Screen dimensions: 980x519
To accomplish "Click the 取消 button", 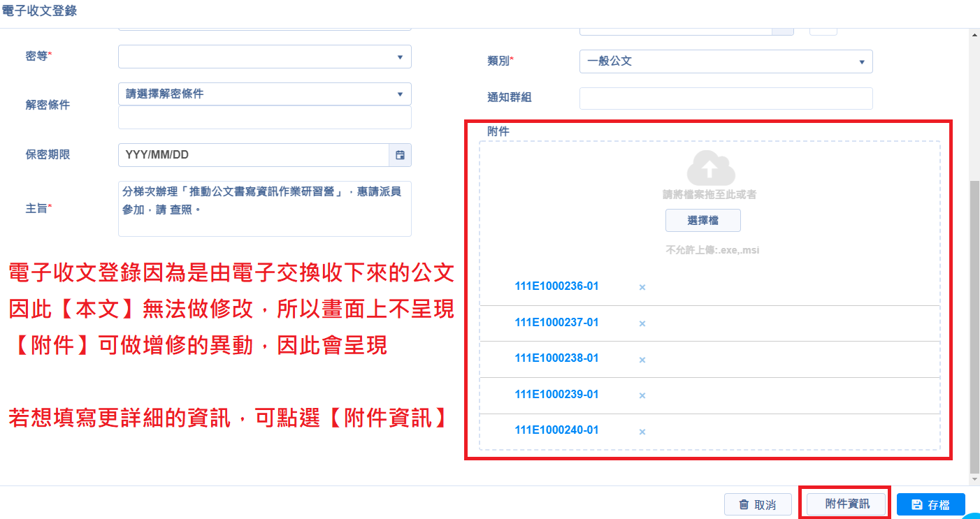I will pyautogui.click(x=758, y=504).
